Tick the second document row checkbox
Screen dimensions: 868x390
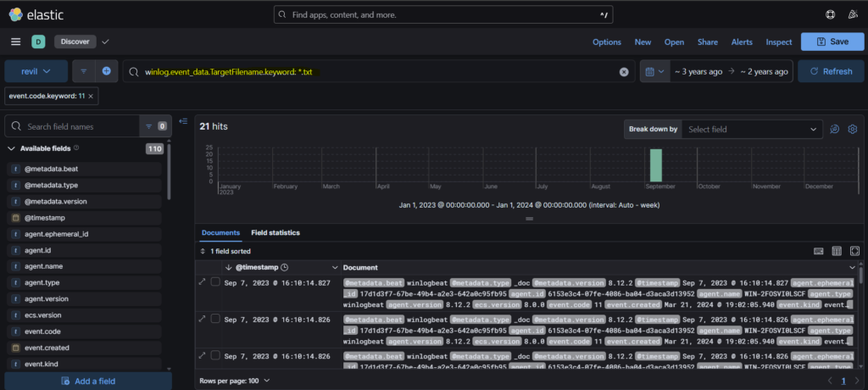point(216,319)
